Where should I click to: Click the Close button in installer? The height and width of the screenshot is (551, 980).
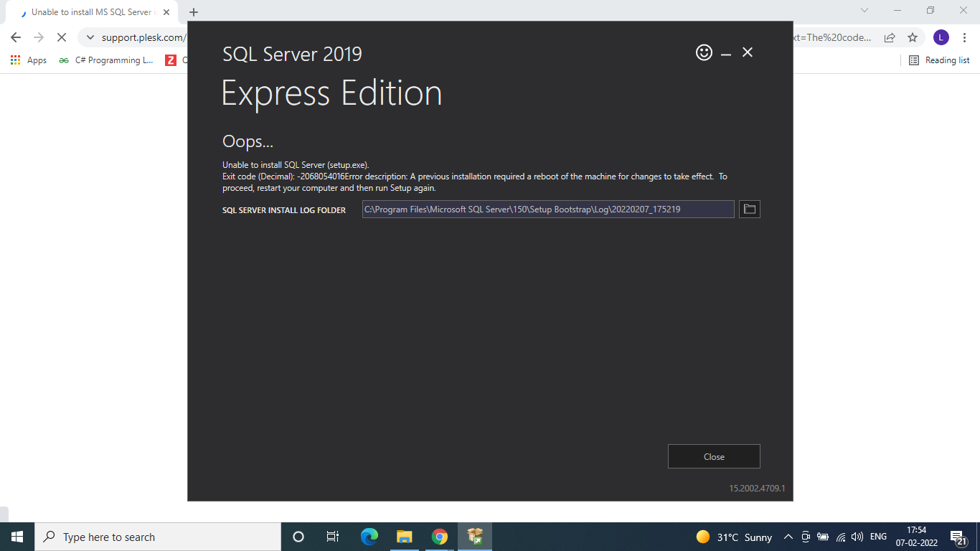pos(714,456)
